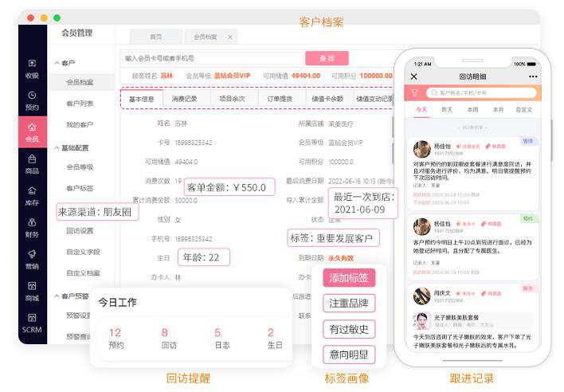
Task: Click the member card number search field
Action: tap(212, 58)
